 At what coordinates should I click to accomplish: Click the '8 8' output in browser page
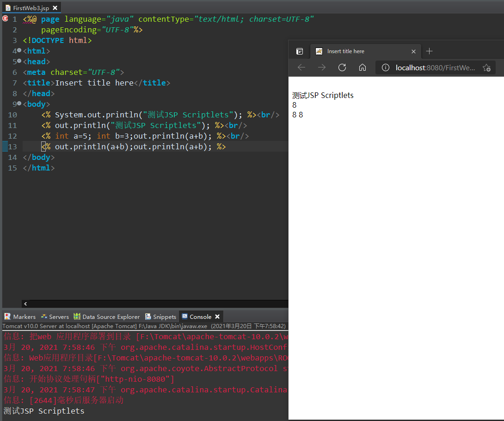coord(298,115)
